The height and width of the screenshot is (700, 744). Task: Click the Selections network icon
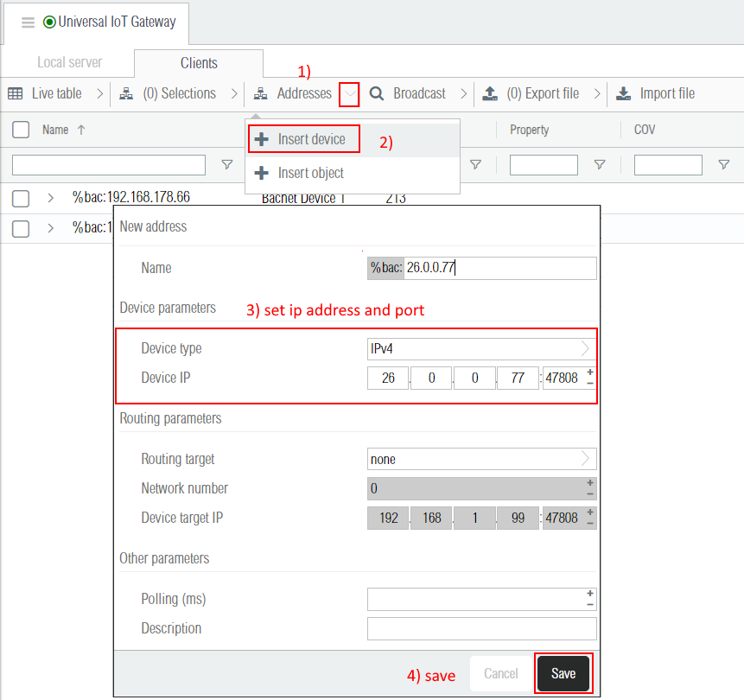coord(126,93)
